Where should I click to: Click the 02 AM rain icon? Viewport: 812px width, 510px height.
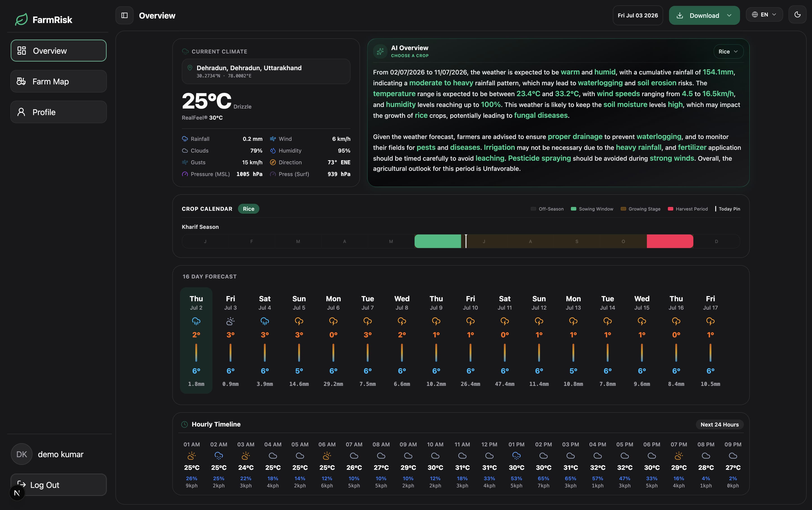[218, 456]
